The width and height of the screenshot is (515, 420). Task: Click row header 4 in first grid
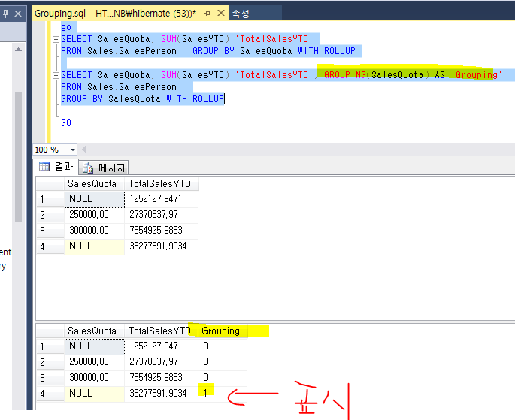[50, 246]
